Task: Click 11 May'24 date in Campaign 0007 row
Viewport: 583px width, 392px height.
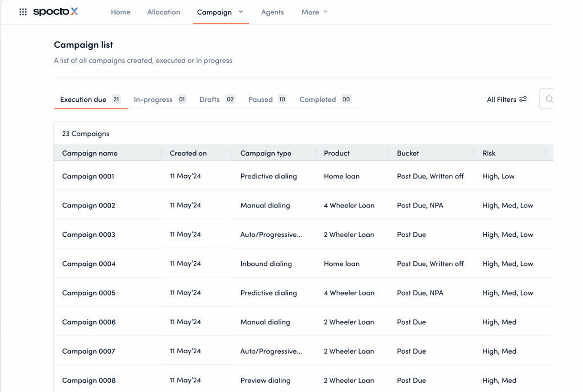Action: pos(185,351)
